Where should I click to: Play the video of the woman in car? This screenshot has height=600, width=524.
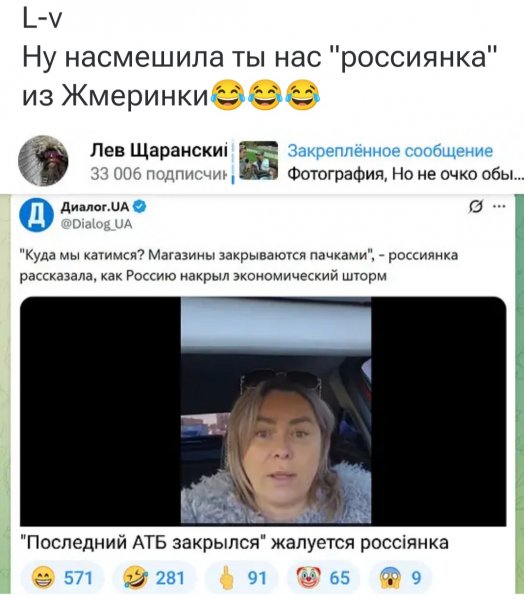(263, 411)
